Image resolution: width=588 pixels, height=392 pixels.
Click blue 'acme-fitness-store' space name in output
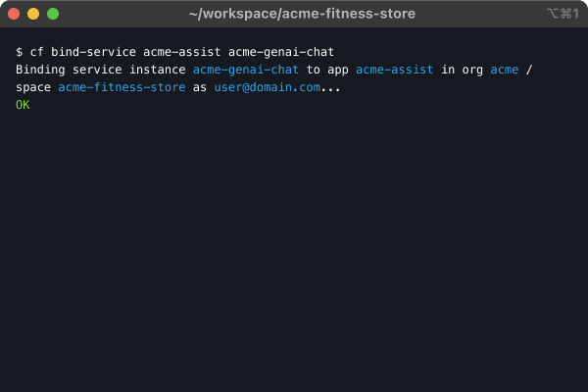point(119,87)
